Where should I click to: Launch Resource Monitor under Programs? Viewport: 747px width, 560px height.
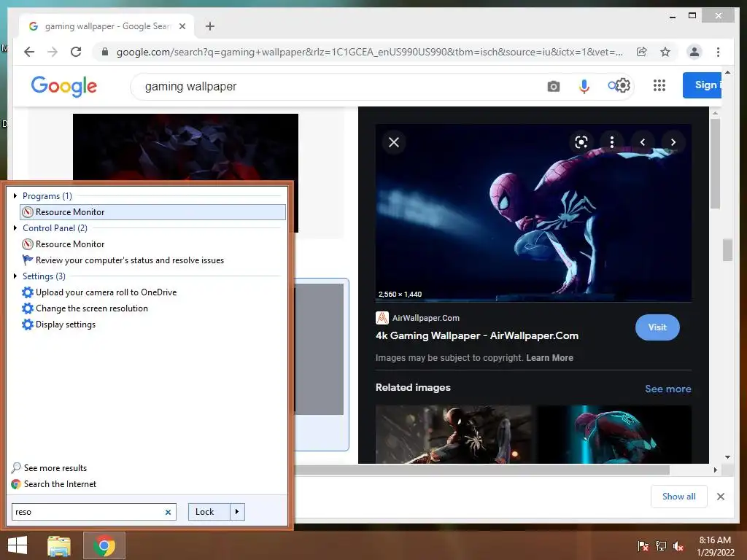click(x=153, y=212)
